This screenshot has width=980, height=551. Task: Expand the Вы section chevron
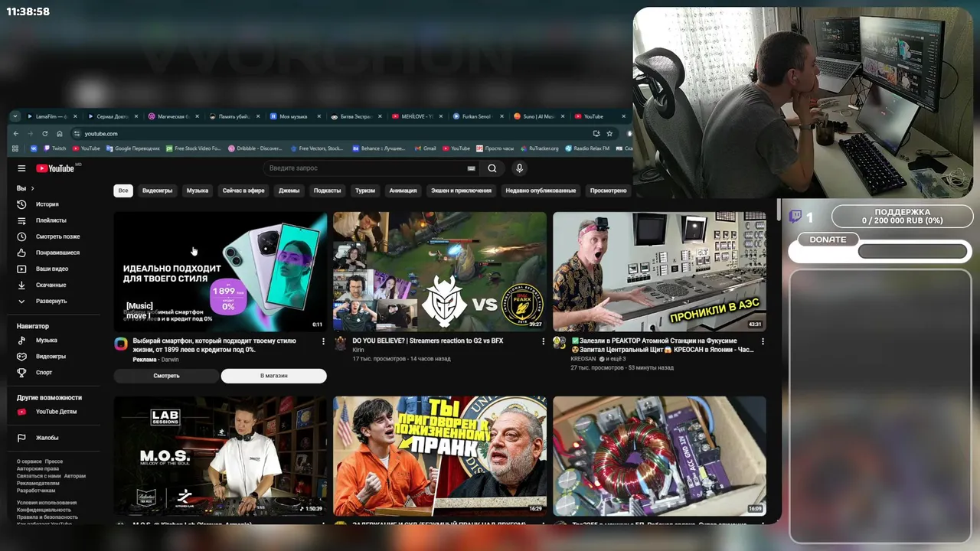[x=32, y=188]
